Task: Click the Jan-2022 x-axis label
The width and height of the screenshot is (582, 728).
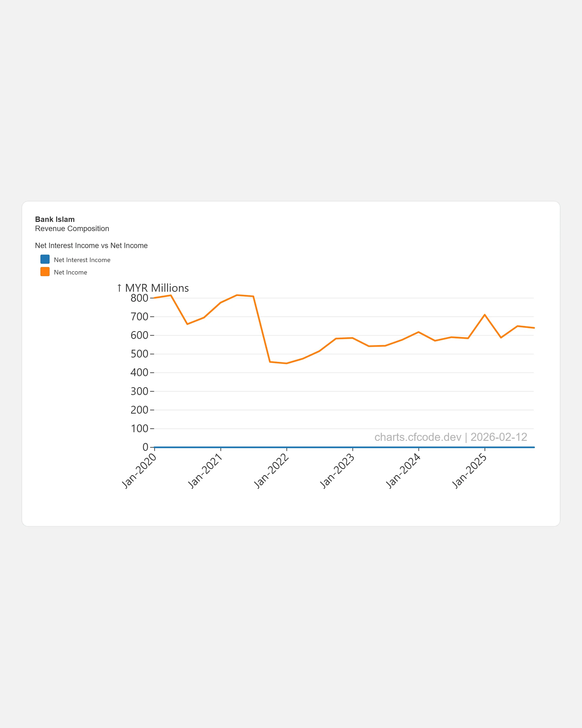Action: (x=271, y=471)
